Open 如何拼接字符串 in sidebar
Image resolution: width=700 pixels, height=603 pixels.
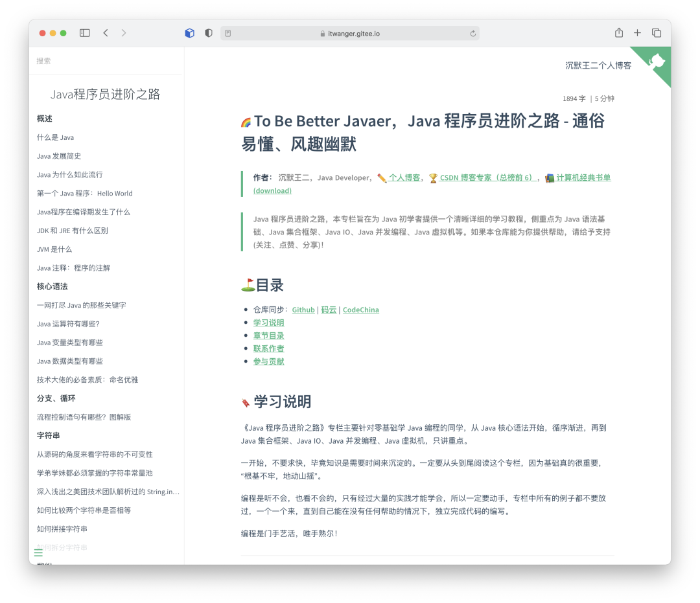click(62, 529)
